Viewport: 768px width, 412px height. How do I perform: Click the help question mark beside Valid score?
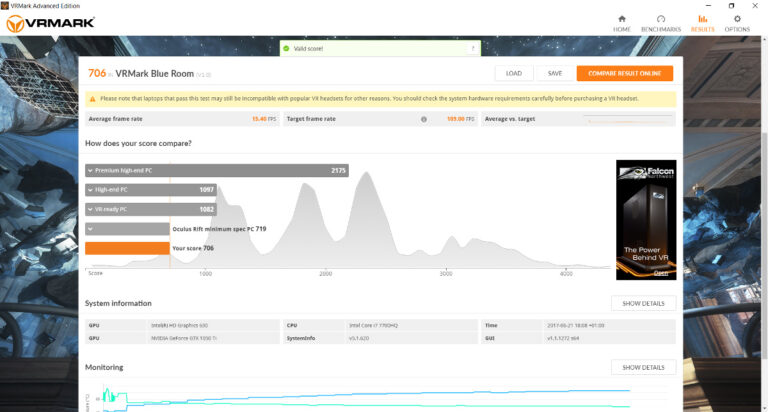coord(472,48)
